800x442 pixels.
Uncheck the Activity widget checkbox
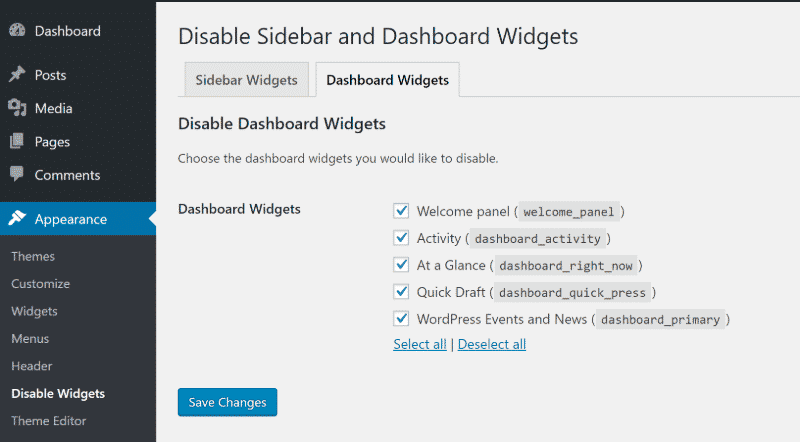[402, 238]
